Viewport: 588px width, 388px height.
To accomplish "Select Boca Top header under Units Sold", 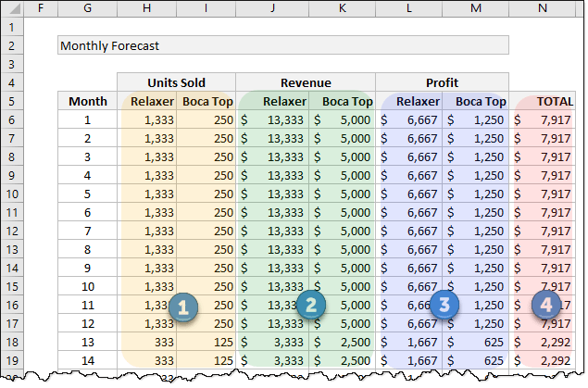I will (x=206, y=101).
